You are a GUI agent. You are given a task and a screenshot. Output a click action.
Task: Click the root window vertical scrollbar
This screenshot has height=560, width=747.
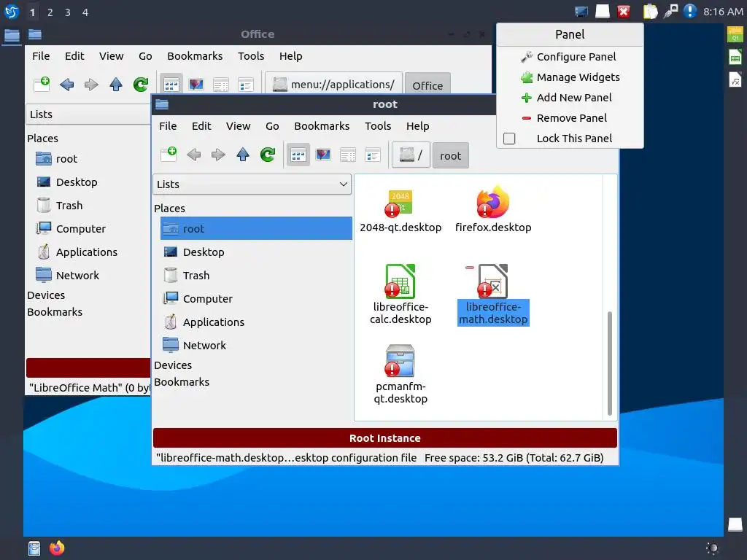click(x=609, y=363)
